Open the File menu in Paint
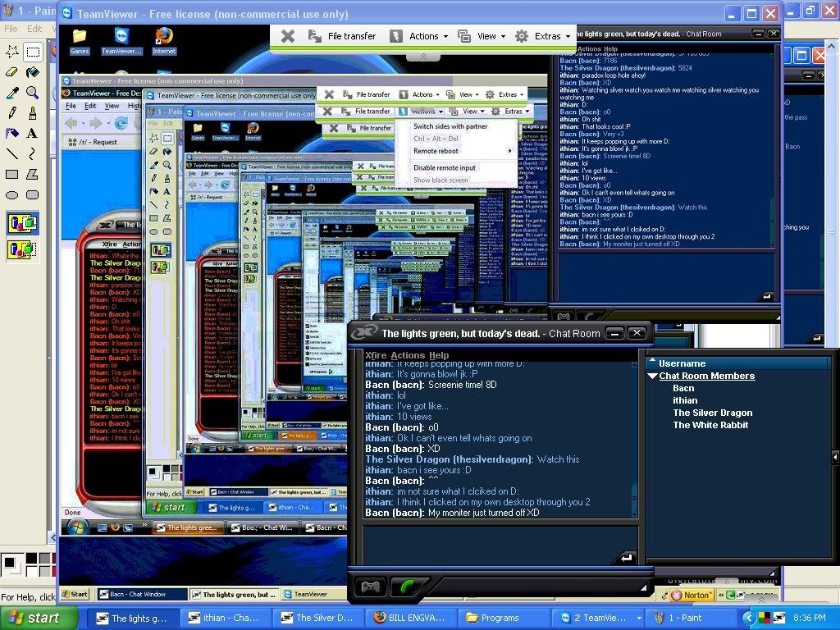 click(11, 29)
